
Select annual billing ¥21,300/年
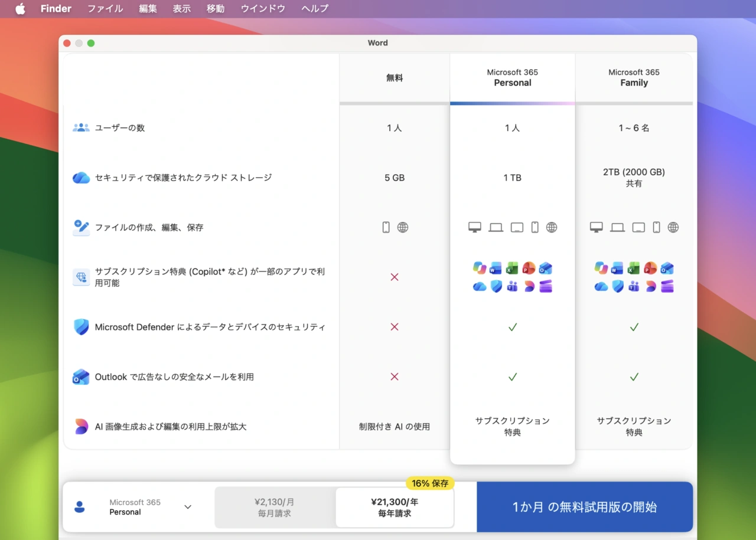tap(395, 508)
